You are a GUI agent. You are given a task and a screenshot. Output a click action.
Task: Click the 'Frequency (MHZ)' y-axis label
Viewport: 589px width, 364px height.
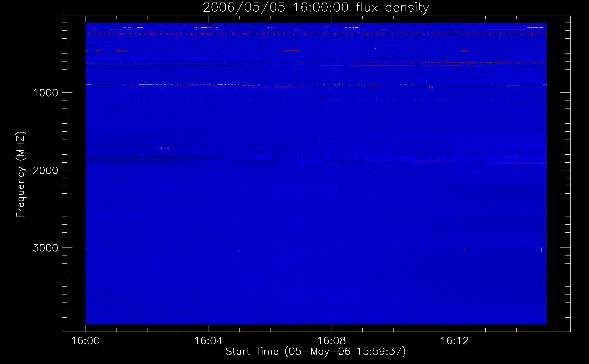[21, 175]
